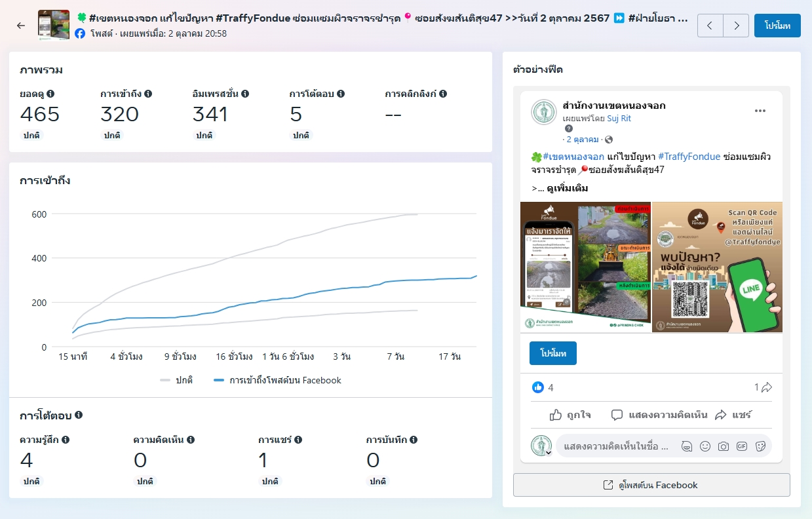812x519 pixels.
Task: Click ถูกใจ like button on post
Action: (x=570, y=415)
